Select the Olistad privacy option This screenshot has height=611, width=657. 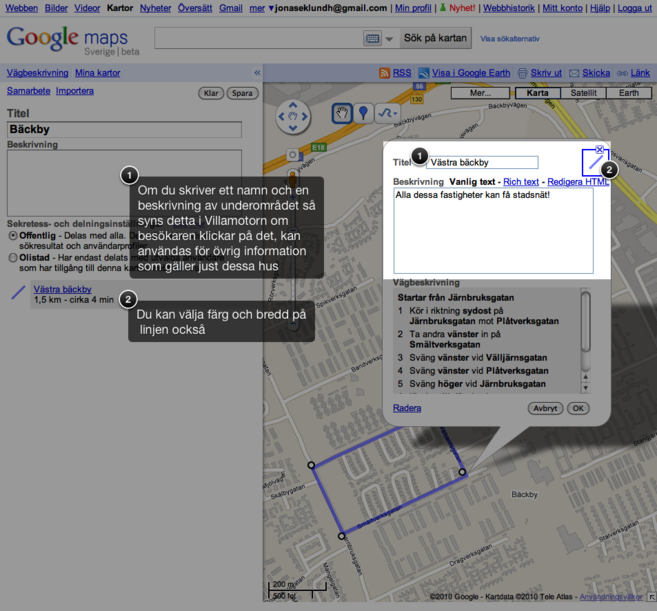tap(12, 256)
